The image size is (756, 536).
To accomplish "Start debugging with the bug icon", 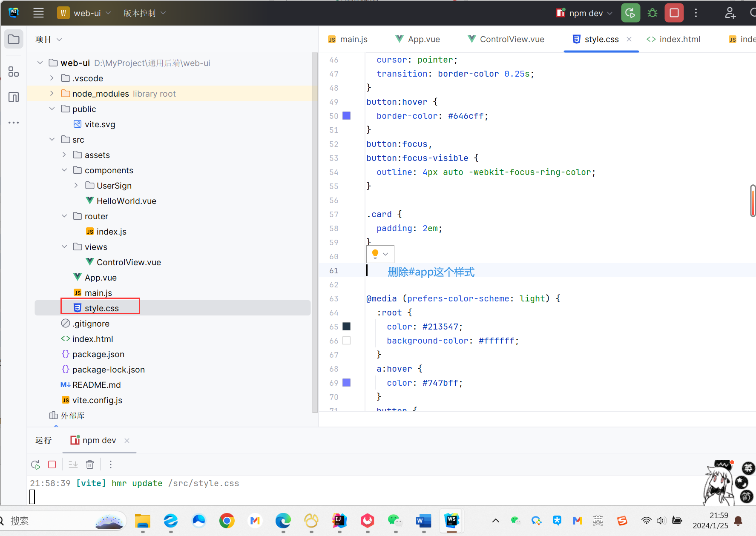I will (652, 13).
